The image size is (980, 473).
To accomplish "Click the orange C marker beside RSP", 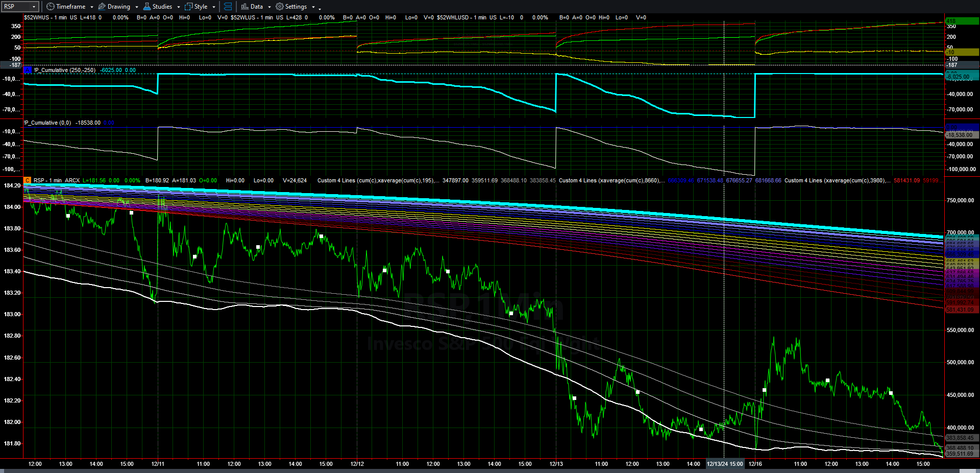I will [28, 180].
